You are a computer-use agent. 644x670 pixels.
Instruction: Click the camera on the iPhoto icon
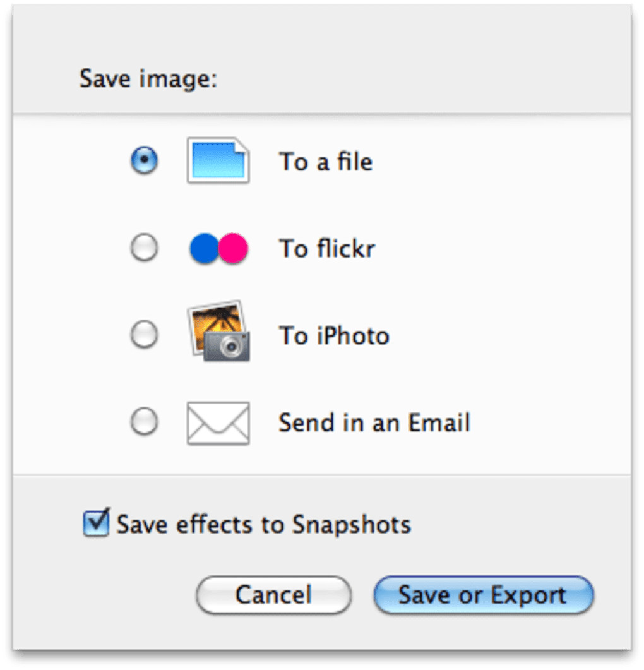pos(227,347)
